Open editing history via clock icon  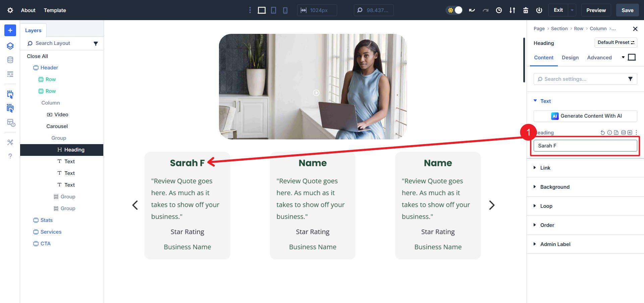[x=499, y=10]
